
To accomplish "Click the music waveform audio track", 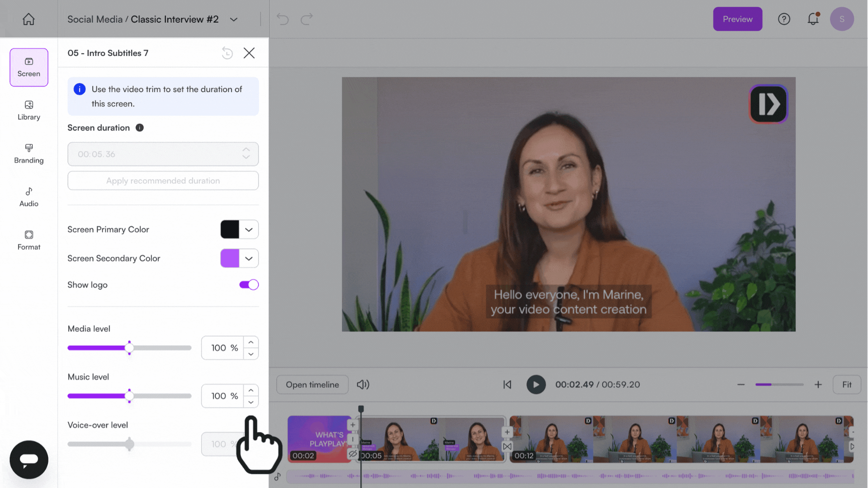I will click(x=570, y=476).
